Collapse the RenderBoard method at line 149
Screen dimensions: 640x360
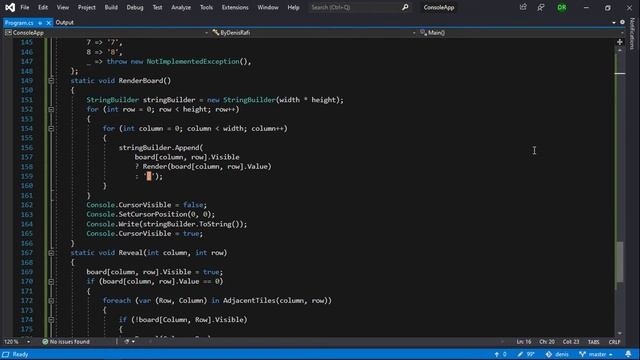51,81
